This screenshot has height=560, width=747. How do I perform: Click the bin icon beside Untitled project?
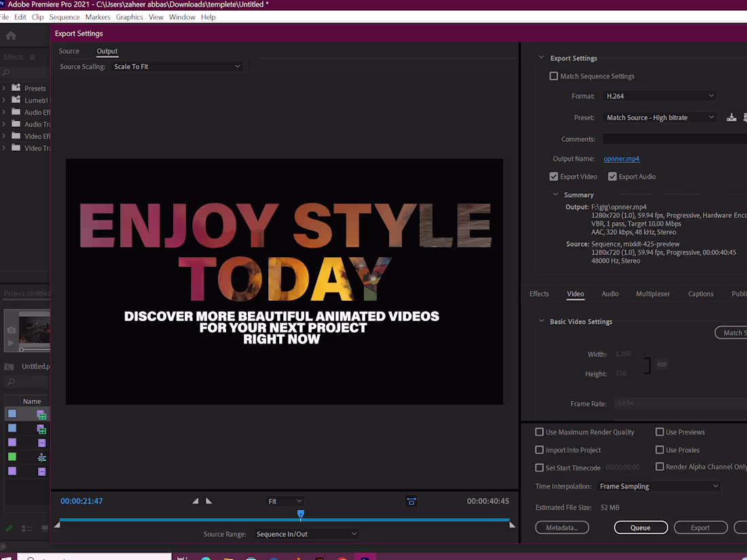[9, 366]
